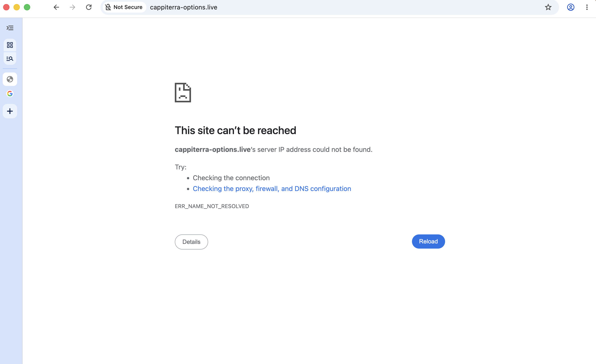Screen dimensions: 596x364
Task: Maximize the window with the green button
Action: [x=27, y=7]
